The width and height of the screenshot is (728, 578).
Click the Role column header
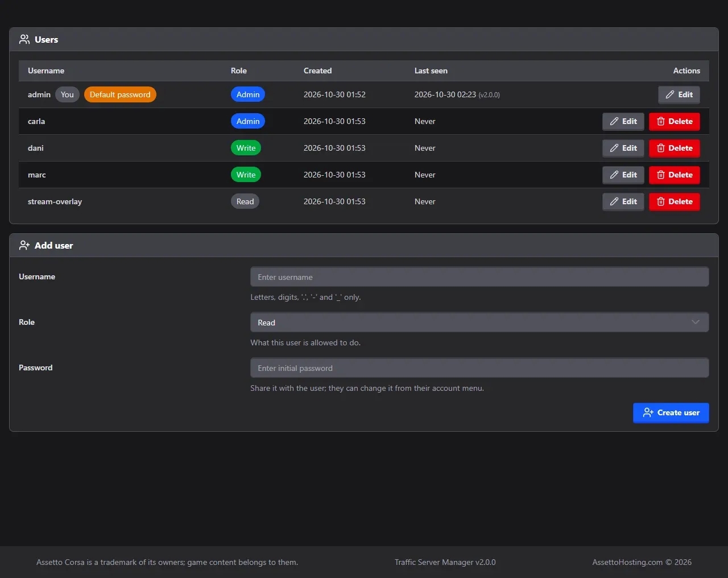pos(239,71)
